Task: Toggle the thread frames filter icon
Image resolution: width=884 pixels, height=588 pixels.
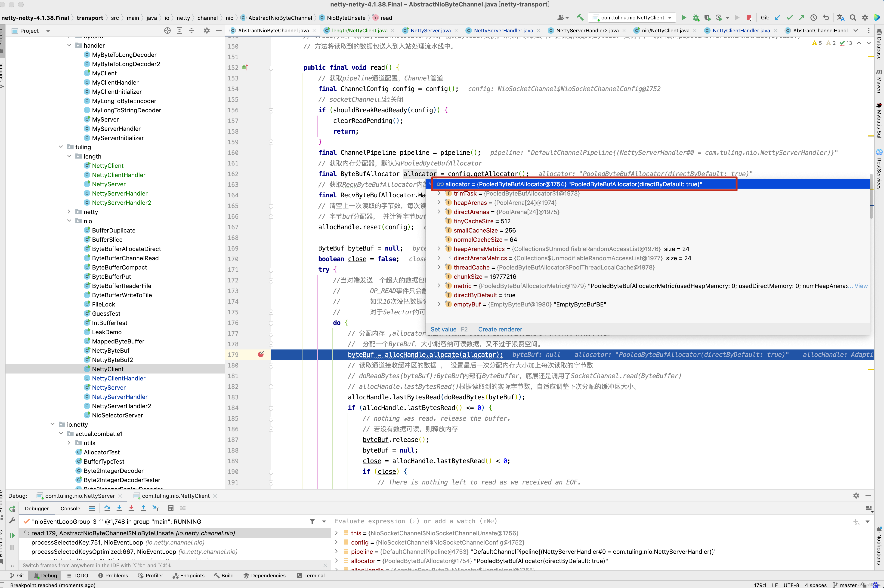Action: 312,521
